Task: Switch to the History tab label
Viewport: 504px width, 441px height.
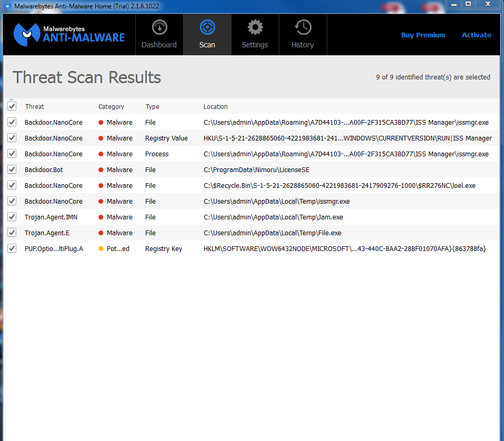Action: 303,45
